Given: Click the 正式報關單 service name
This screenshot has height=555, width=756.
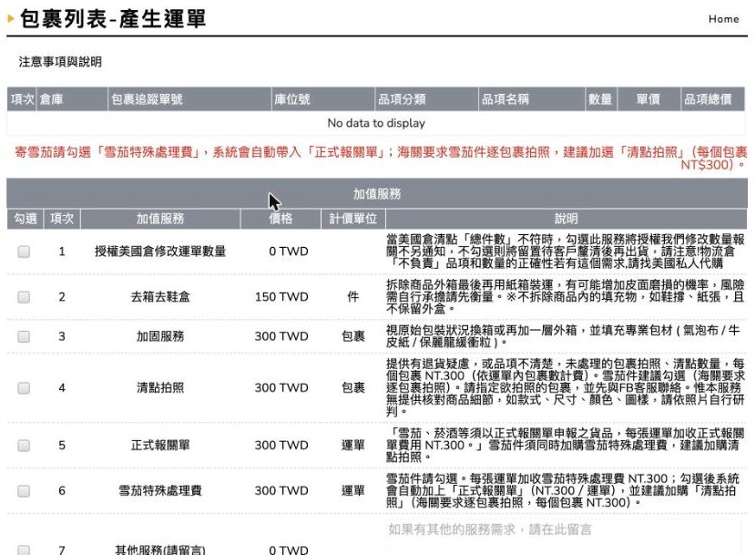Looking at the screenshot, I should point(160,445).
